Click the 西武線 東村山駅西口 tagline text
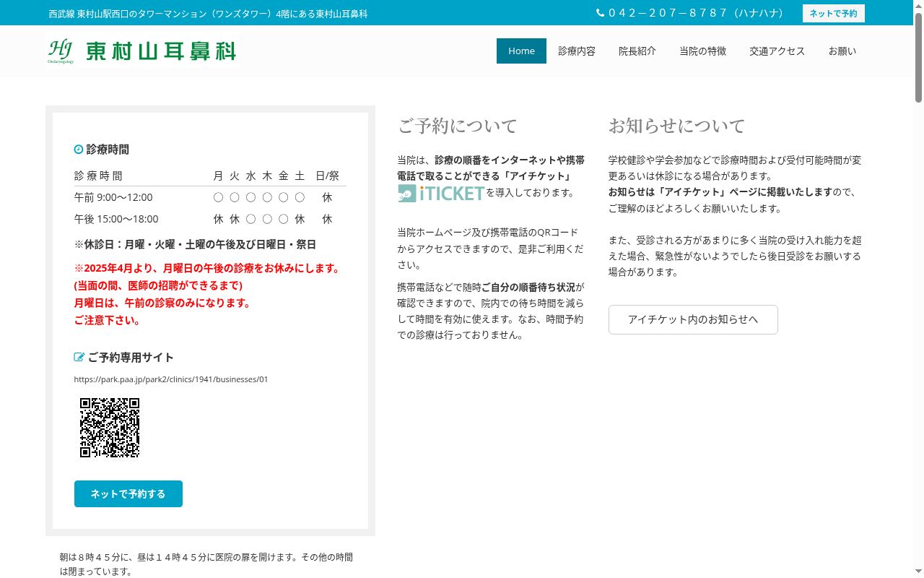924x578 pixels. (208, 14)
